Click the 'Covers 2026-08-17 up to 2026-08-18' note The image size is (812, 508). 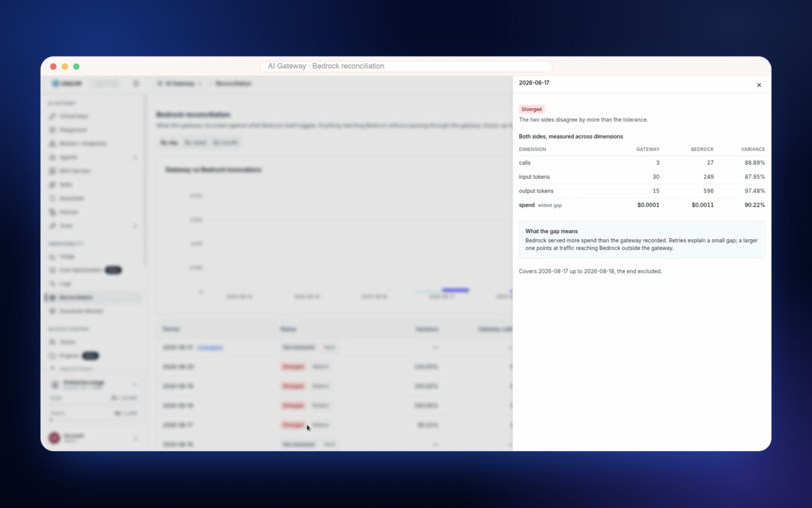pos(590,271)
